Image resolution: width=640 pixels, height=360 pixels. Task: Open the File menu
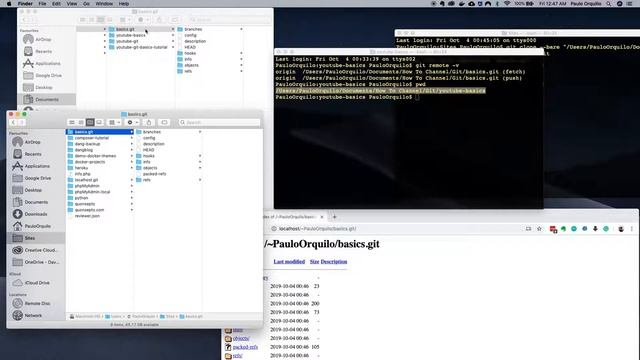point(42,4)
